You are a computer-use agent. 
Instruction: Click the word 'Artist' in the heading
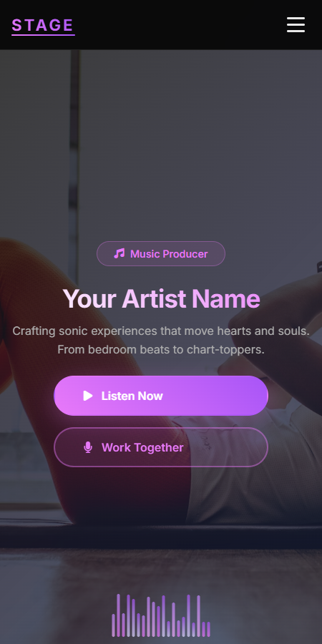[154, 298]
